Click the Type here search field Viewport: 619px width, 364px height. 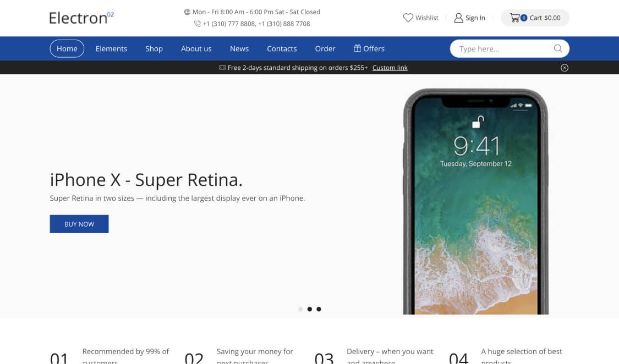click(503, 48)
